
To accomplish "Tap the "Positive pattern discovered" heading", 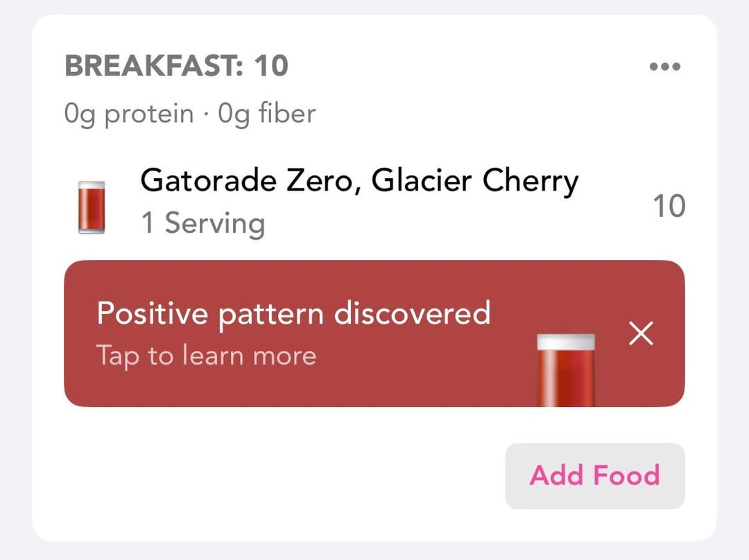I will pos(293,313).
